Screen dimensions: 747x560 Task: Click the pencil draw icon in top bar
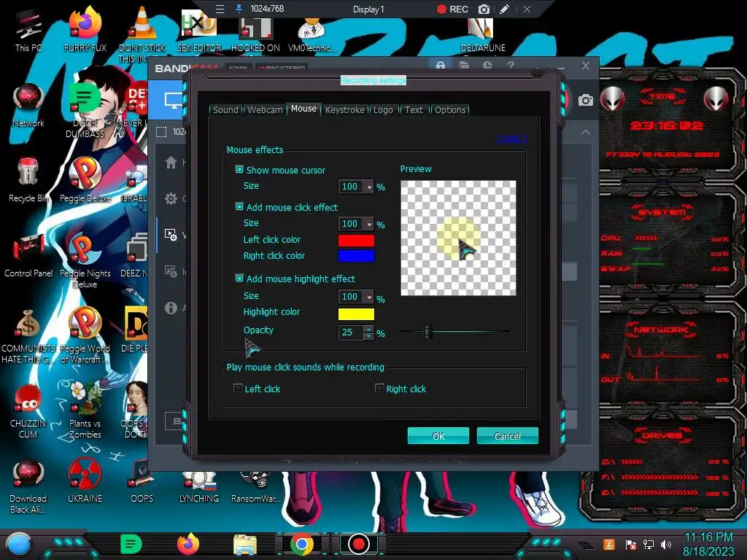pos(505,9)
